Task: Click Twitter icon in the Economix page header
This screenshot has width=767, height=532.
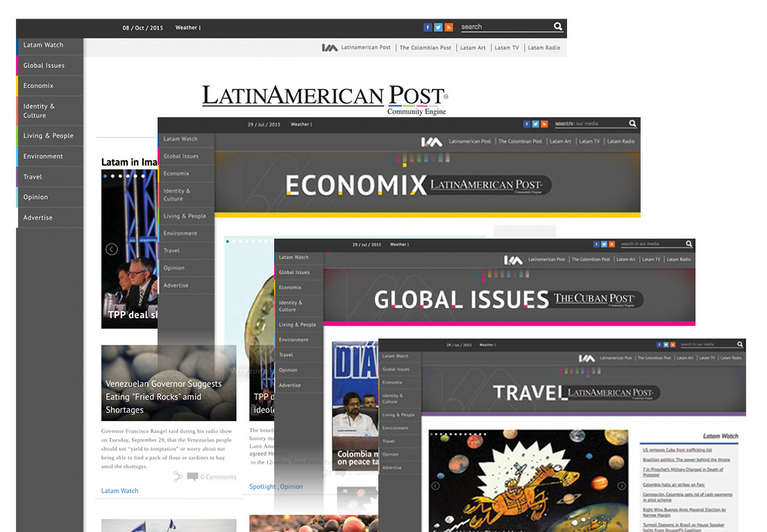Action: pos(535,124)
